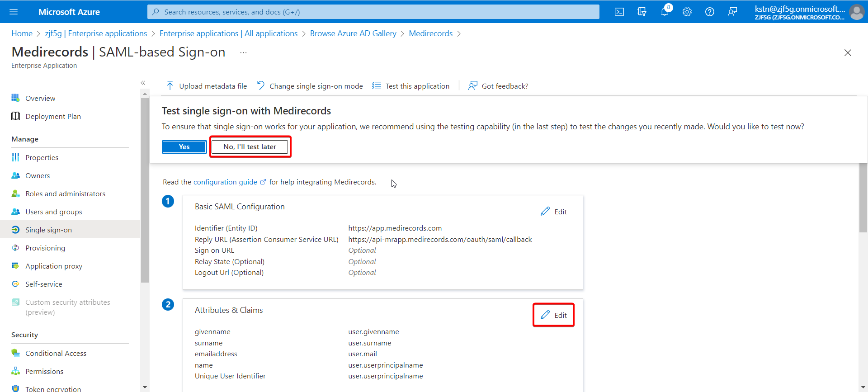Select Provisioning in the Manage menu

coord(45,248)
